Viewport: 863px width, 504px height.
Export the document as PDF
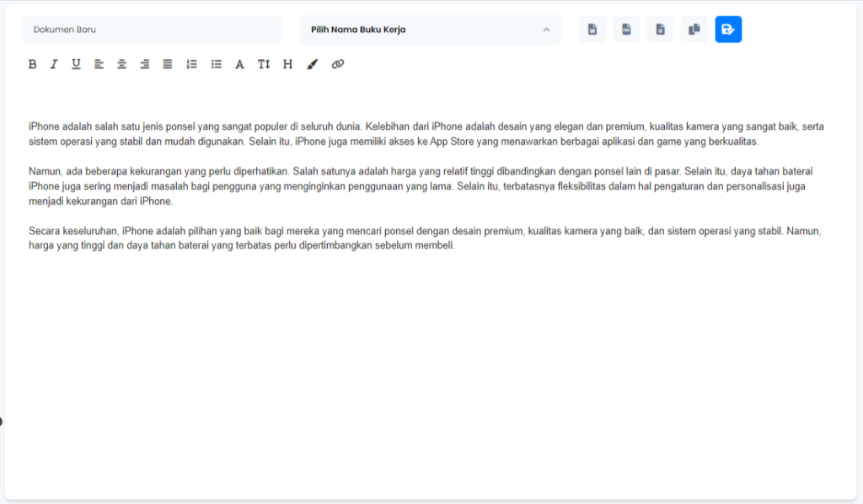[626, 29]
